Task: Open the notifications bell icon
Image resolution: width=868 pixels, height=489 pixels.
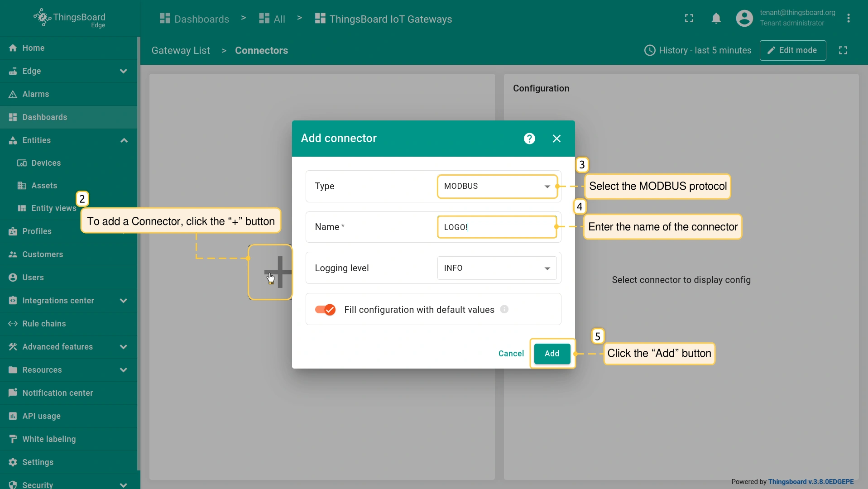Action: [716, 19]
